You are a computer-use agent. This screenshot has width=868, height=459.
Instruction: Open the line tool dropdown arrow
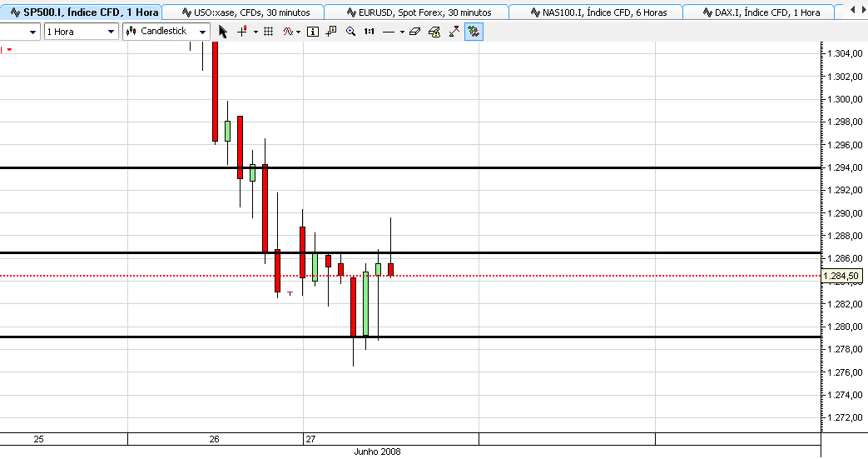click(402, 32)
